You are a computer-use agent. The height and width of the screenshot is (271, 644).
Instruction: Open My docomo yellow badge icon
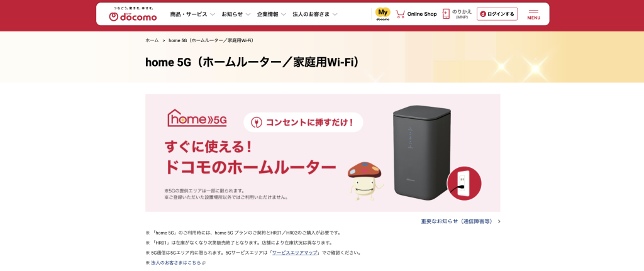point(383,14)
